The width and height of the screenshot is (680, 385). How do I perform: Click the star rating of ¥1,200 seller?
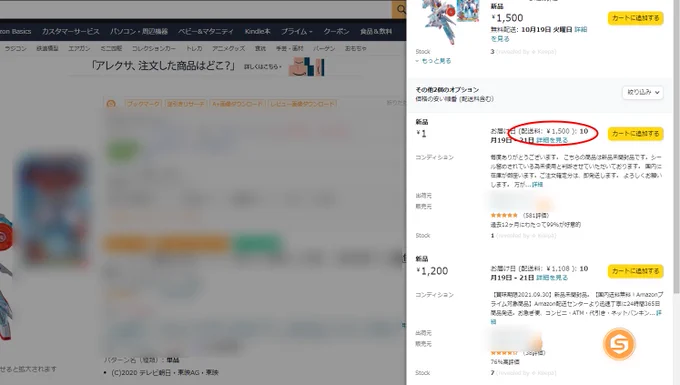coord(504,352)
